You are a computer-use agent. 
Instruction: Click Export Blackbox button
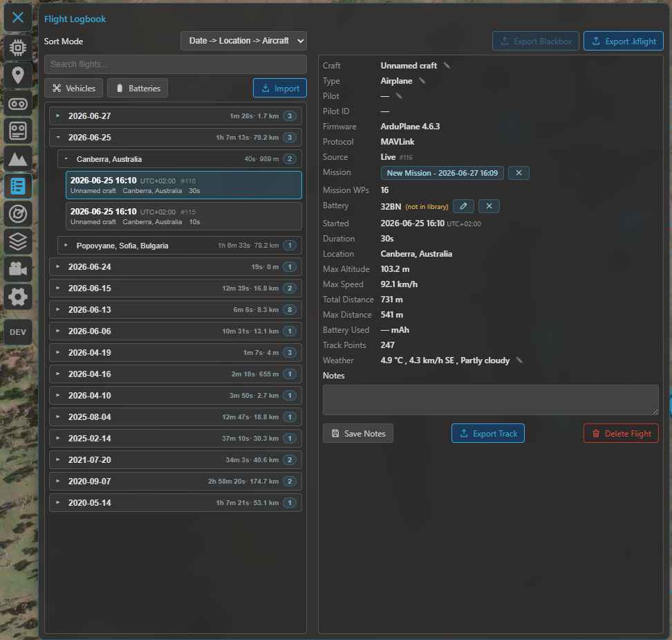[x=536, y=42]
